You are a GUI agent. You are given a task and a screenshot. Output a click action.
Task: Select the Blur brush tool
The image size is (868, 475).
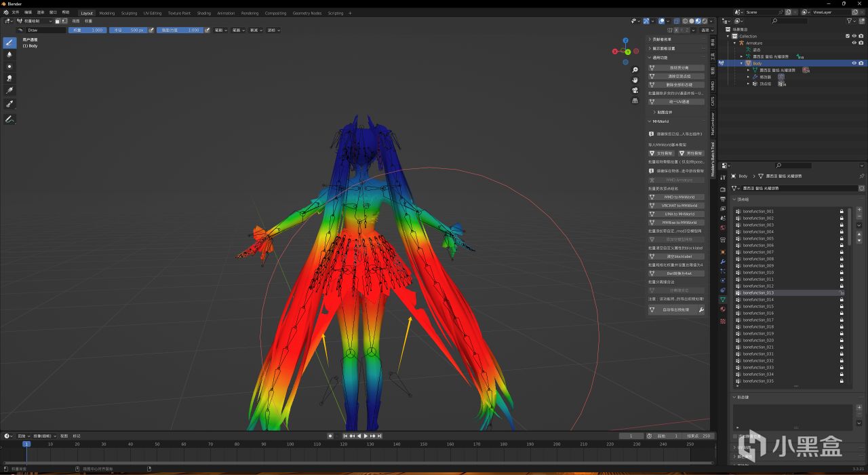tap(9, 54)
